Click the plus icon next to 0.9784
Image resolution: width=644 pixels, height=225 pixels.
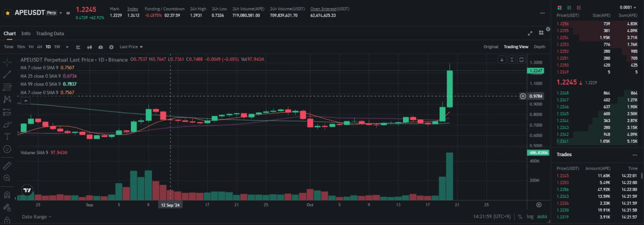[523, 96]
